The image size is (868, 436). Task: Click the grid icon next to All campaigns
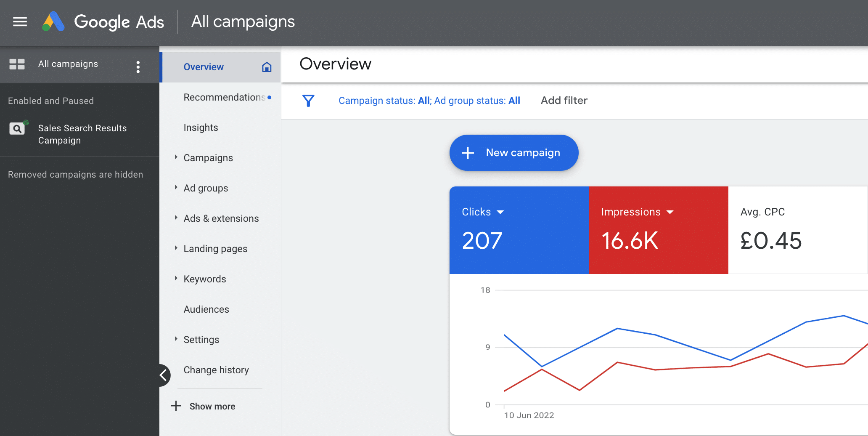click(x=17, y=64)
